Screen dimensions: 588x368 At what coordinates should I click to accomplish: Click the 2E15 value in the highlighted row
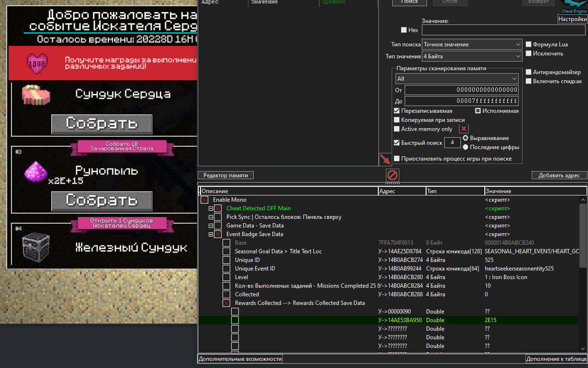click(491, 320)
